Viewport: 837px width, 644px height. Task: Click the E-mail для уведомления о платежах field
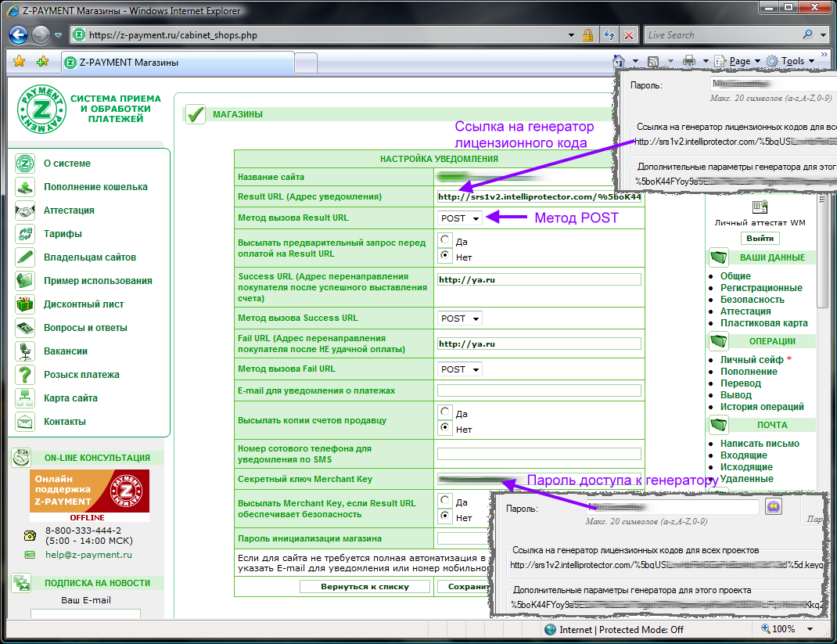click(539, 390)
